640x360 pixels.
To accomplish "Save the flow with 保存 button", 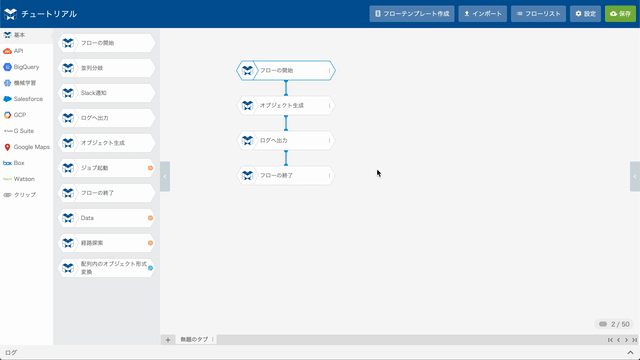I will click(x=620, y=14).
